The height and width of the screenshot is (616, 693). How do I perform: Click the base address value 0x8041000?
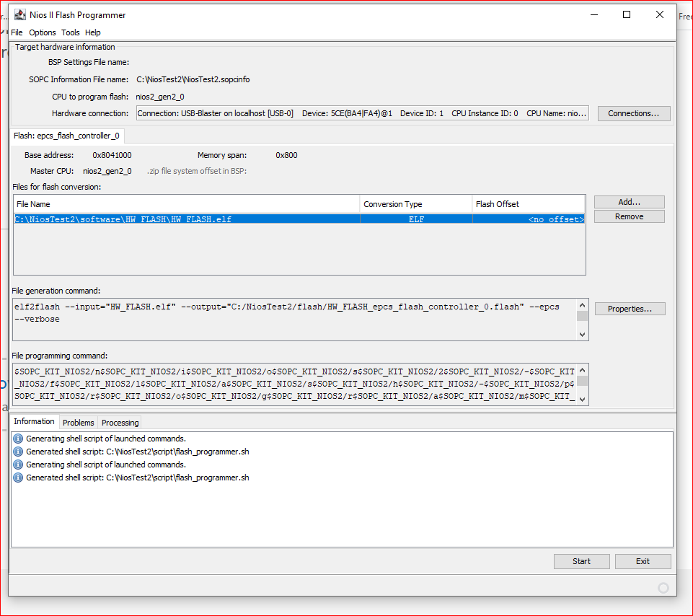(112, 155)
